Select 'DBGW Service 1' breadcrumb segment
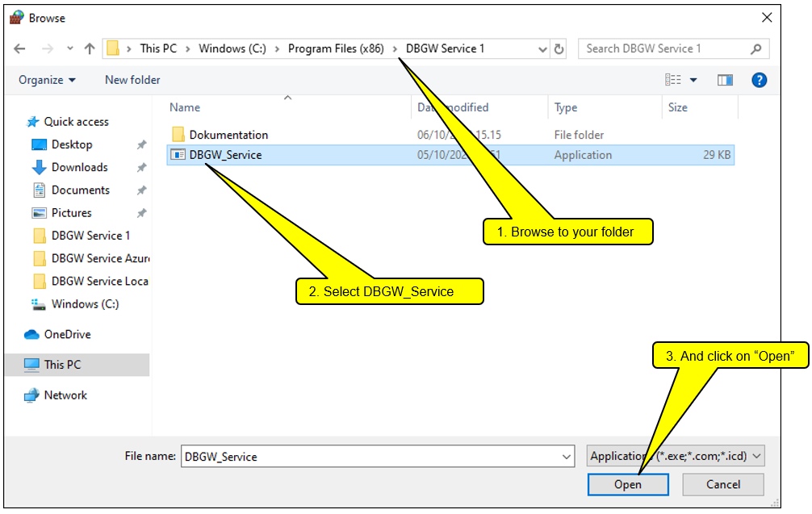Screen dimensions: 812x514 tap(445, 48)
